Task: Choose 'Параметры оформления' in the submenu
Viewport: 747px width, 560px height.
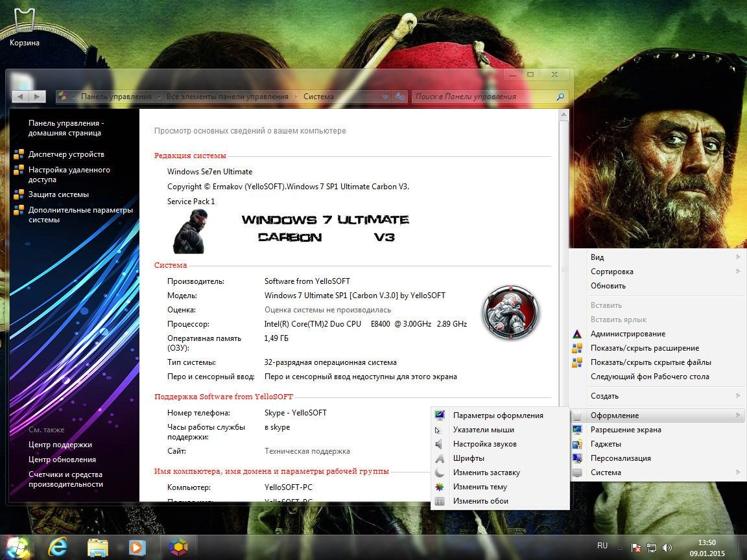Action: (500, 415)
